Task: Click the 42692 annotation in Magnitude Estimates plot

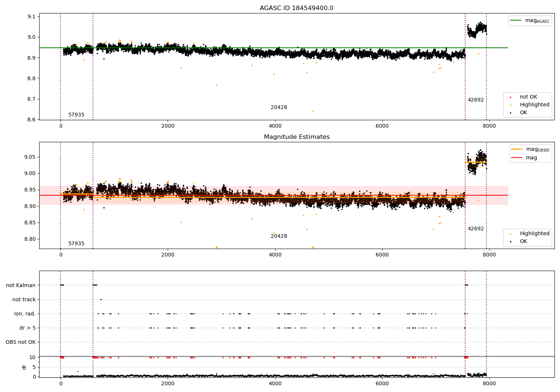Action: [476, 229]
